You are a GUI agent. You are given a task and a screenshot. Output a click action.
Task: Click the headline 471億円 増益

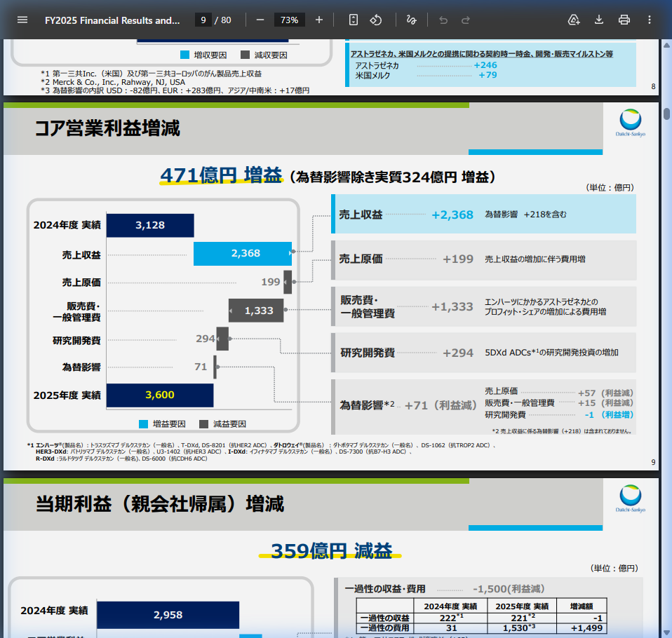tap(221, 176)
